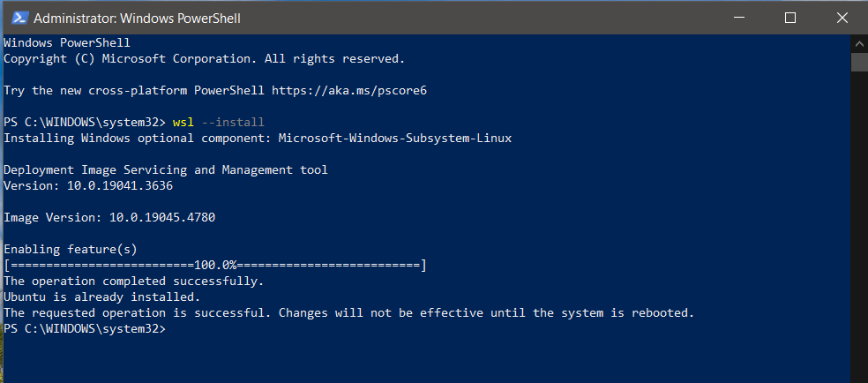
Task: Click the scrollbar up arrow
Action: tap(859, 44)
